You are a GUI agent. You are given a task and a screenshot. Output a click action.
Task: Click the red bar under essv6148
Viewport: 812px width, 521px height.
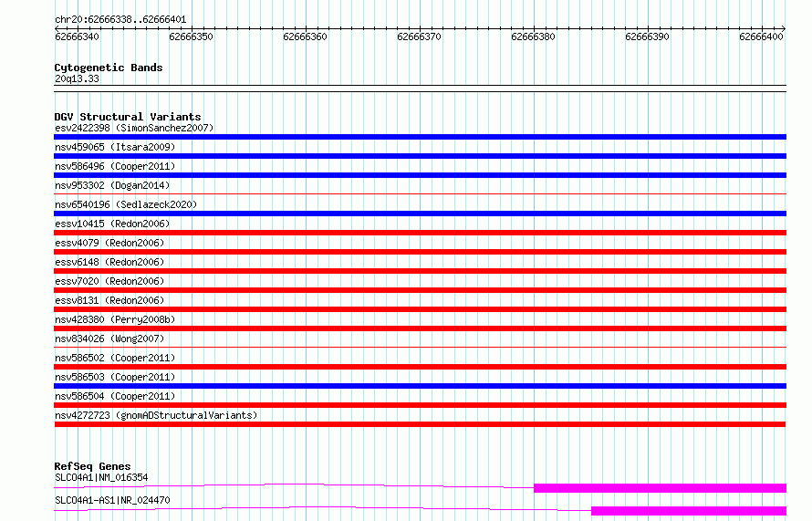420,271
